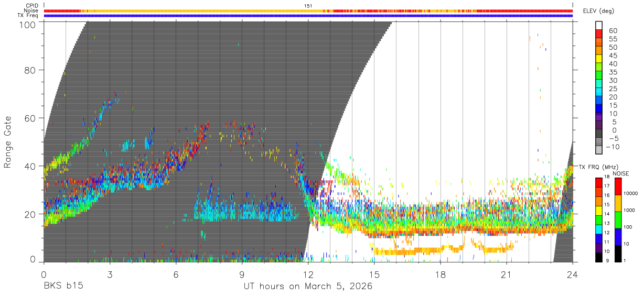Click the '10000' label on the NOISE color bar
The image size is (644, 297).
(x=631, y=194)
